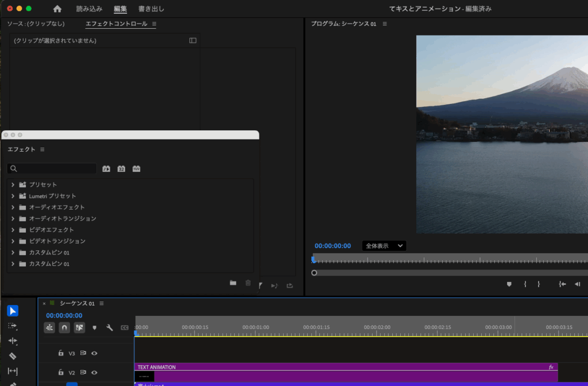Screen dimensions: 588x386
Task: Filter effects by YUV badge
Action: coord(136,169)
